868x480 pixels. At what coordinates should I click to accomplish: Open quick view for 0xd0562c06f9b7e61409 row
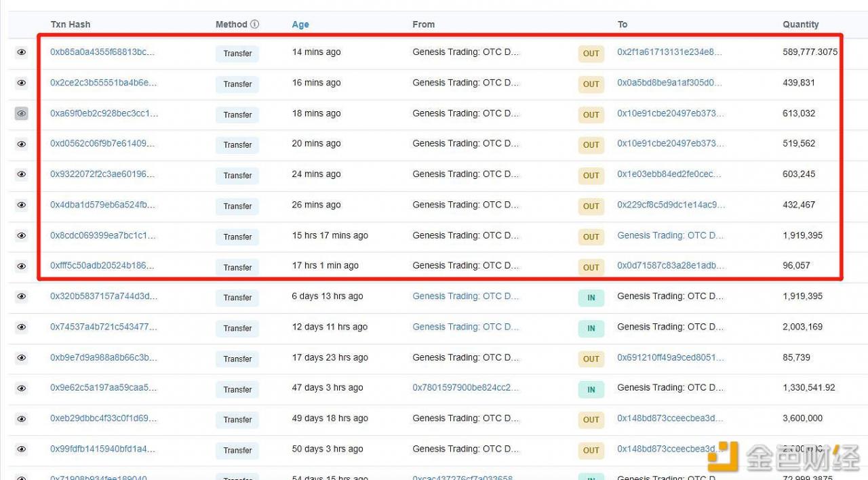(22, 144)
